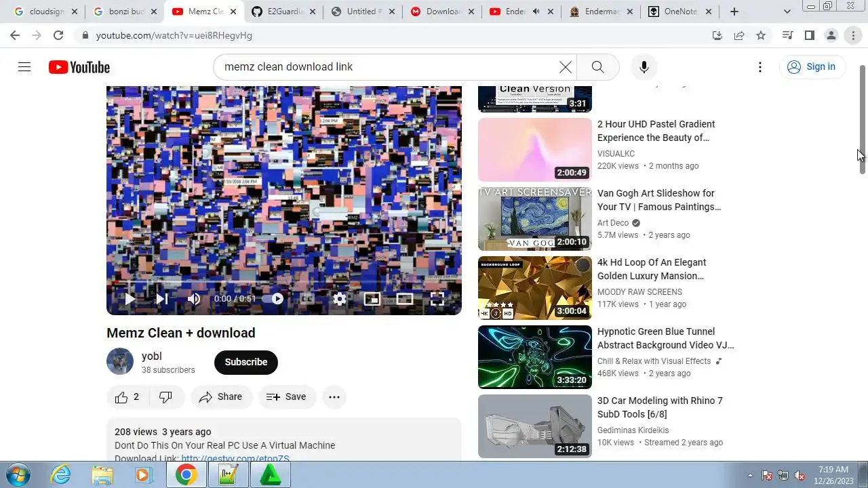Switch to the OneNote tab
Viewport: 868px width, 488px height.
pos(681,12)
